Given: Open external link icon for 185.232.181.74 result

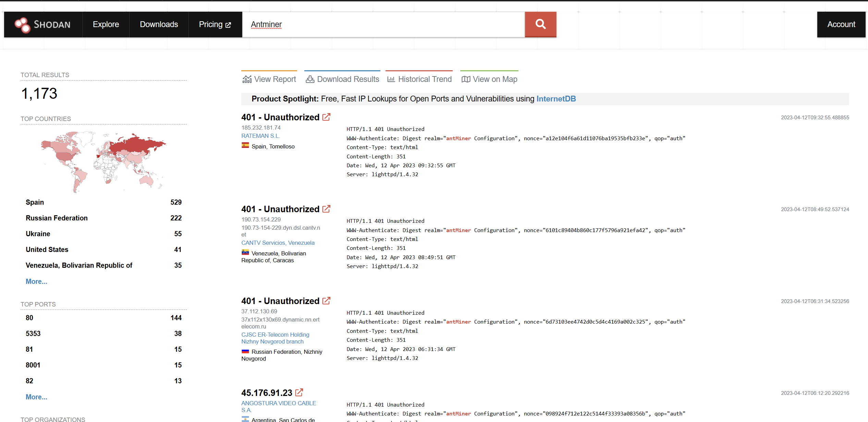Looking at the screenshot, I should coord(327,117).
